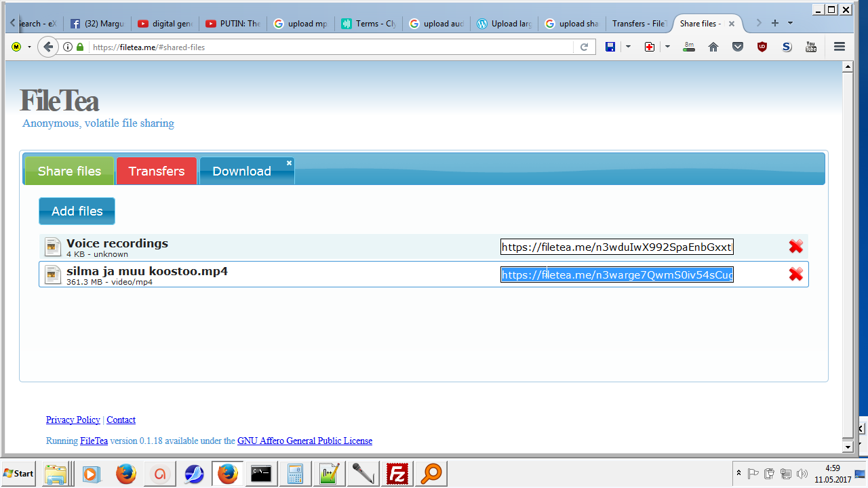
Task: Open the Contact link
Action: pyautogui.click(x=121, y=420)
